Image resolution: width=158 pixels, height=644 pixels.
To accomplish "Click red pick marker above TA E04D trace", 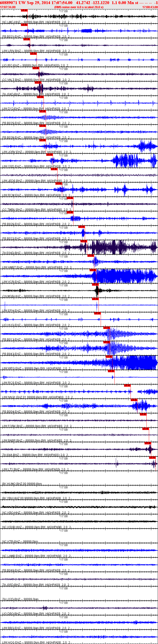I will pyautogui.click(x=84, y=241).
